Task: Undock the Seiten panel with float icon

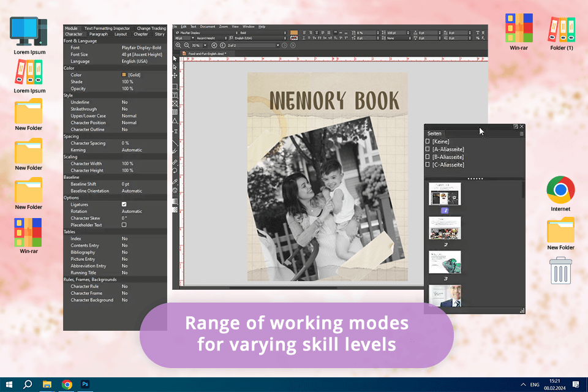Action: [x=516, y=127]
